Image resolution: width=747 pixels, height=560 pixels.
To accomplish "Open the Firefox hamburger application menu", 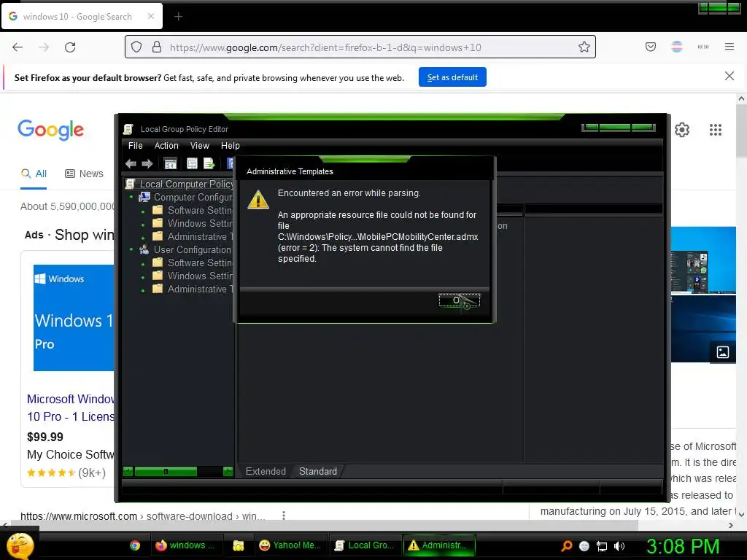I will [x=729, y=47].
